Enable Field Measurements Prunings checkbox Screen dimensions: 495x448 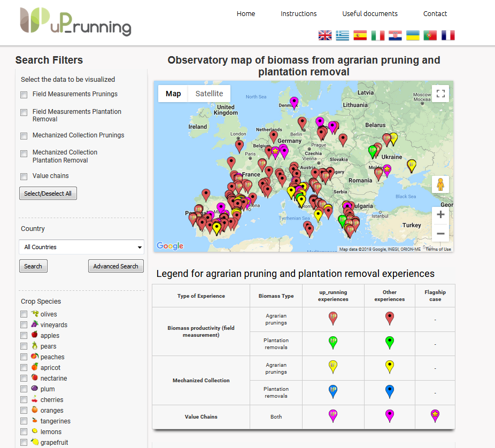point(24,95)
